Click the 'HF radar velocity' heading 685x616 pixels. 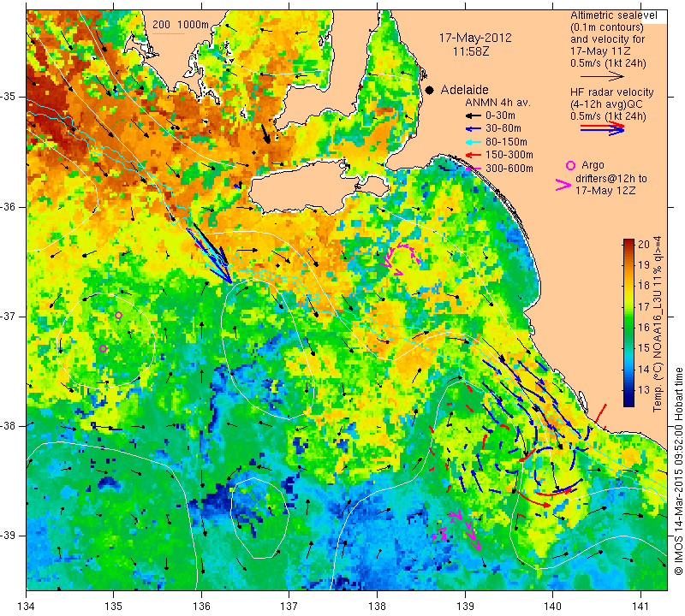point(611,92)
